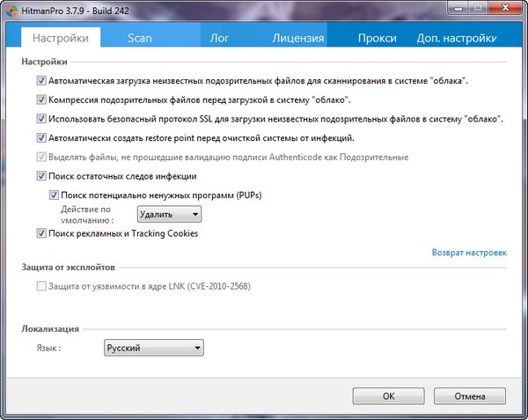Click the Возврат настроек link

(469, 253)
